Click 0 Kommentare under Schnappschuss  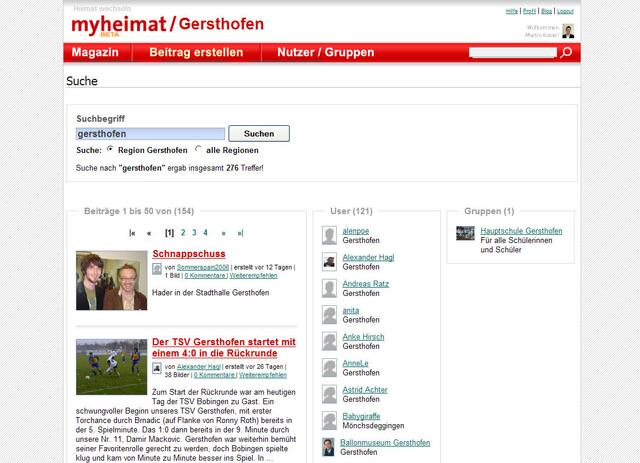click(205, 276)
